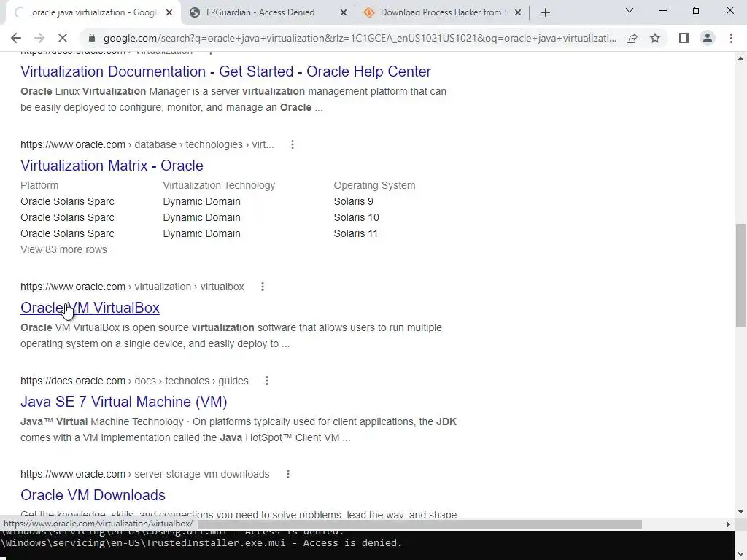The image size is (747, 560).
Task: Bookmark this page with the star icon
Action: click(x=655, y=38)
